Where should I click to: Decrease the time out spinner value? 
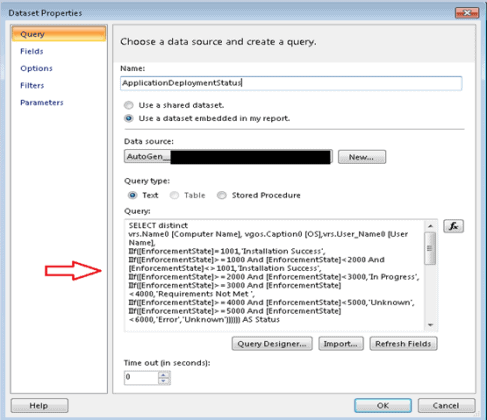point(163,381)
